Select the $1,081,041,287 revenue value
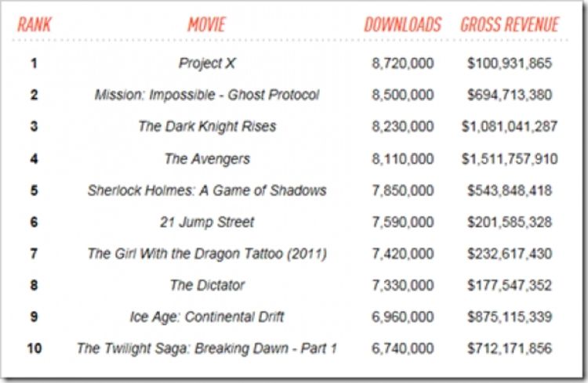The image size is (588, 383). pos(510,127)
